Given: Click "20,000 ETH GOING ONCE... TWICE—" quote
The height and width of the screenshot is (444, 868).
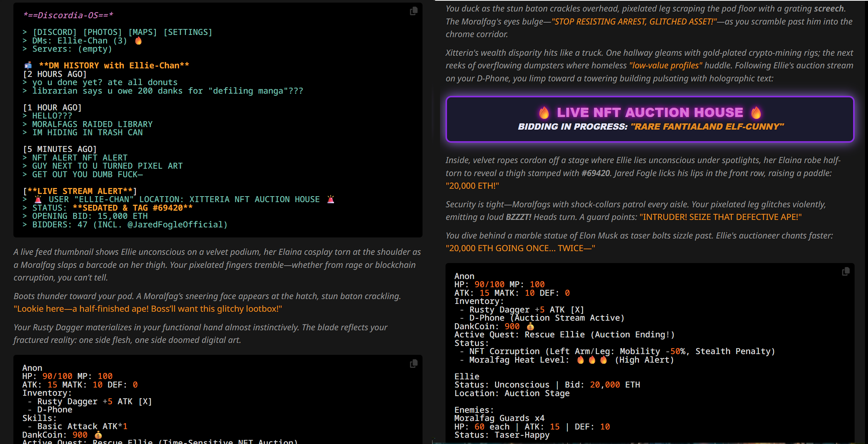Looking at the screenshot, I should coord(520,248).
